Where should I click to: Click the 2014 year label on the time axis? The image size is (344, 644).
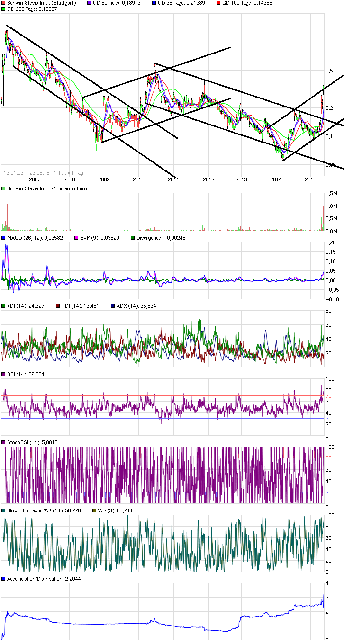pyautogui.click(x=276, y=179)
